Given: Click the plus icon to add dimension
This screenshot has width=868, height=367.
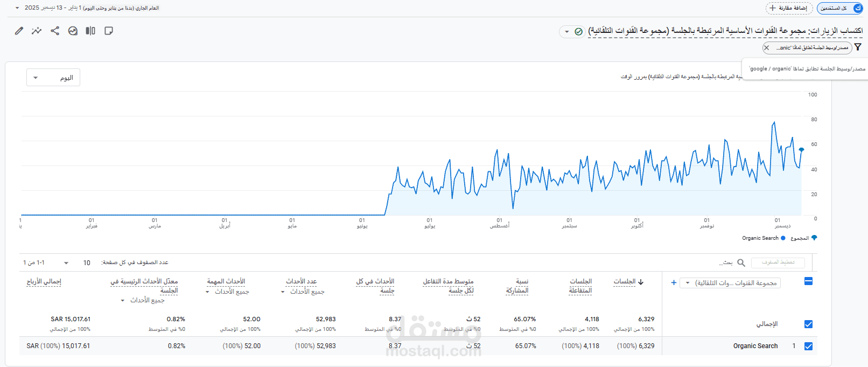Looking at the screenshot, I should (x=674, y=282).
